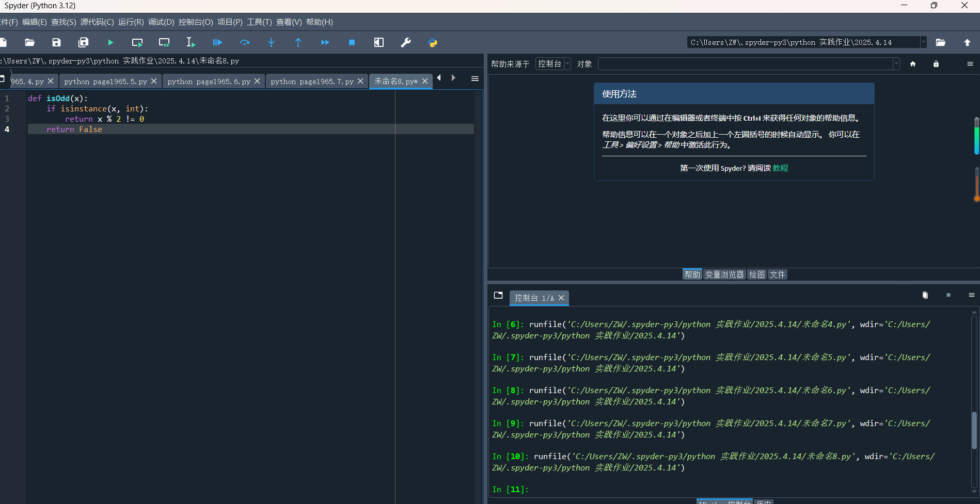
Task: Maximize the current pane
Action: pos(379,42)
